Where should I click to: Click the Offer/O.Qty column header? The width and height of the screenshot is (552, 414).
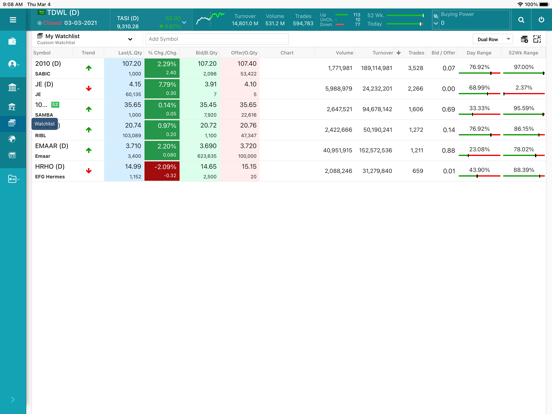tap(244, 53)
